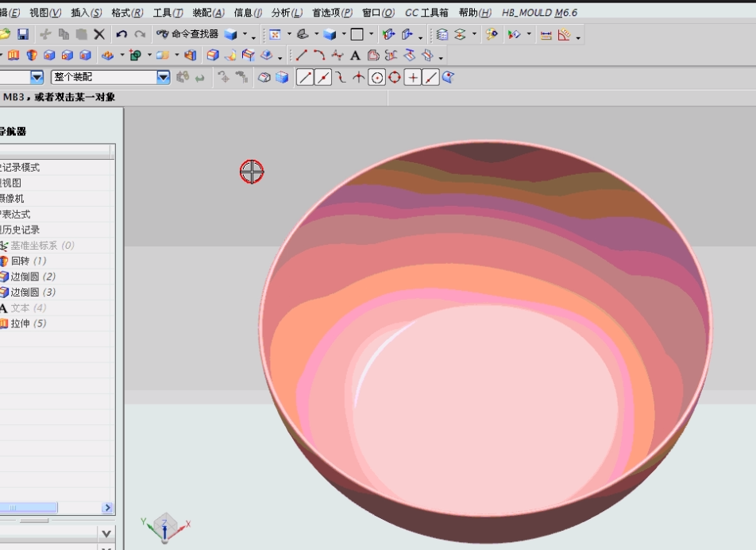Select the Text tool letter A icon
This screenshot has width=756, height=550.
point(355,56)
